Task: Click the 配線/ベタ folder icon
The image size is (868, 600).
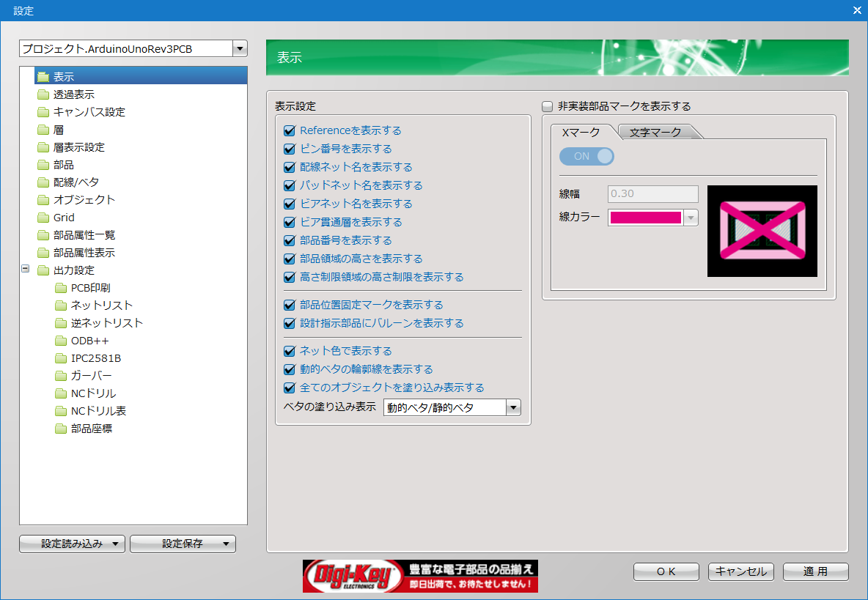Action: point(43,182)
